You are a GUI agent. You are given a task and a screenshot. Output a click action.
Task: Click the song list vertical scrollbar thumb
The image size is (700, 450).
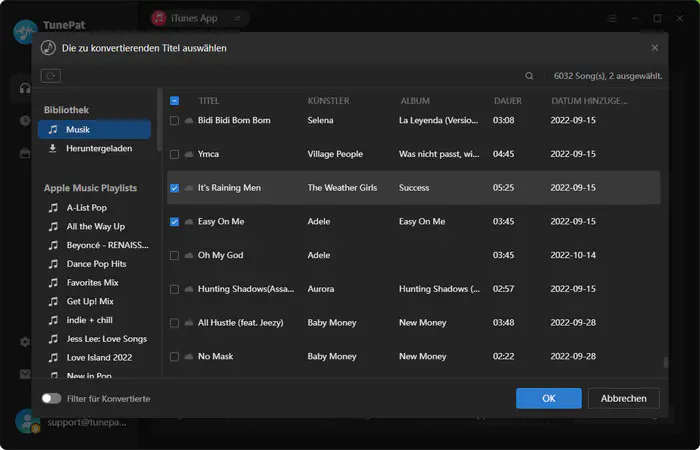coord(666,362)
